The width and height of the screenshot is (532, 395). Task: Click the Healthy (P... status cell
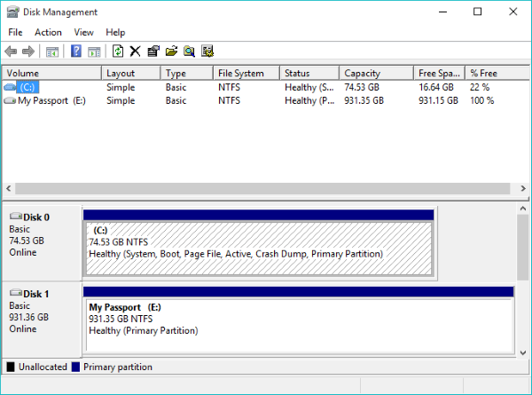309,100
